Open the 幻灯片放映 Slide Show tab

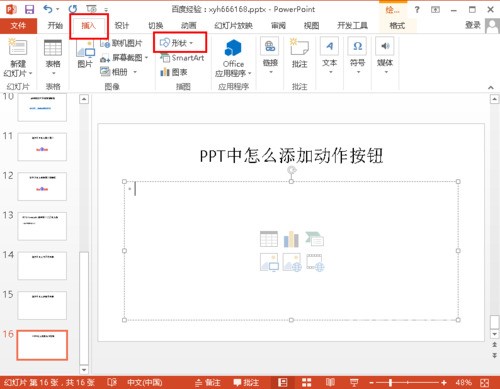click(x=233, y=26)
